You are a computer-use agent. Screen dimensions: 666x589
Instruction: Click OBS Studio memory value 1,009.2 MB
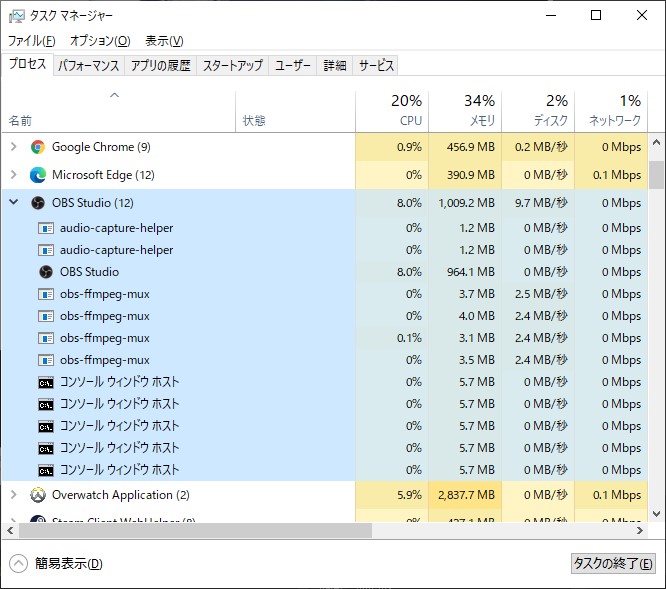466,203
